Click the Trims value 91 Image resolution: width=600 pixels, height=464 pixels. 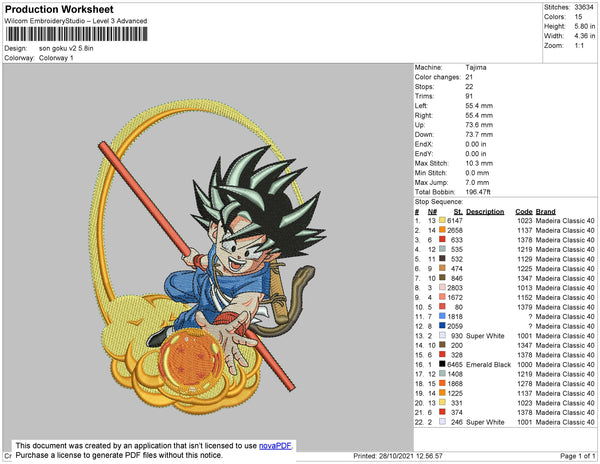[x=469, y=96]
